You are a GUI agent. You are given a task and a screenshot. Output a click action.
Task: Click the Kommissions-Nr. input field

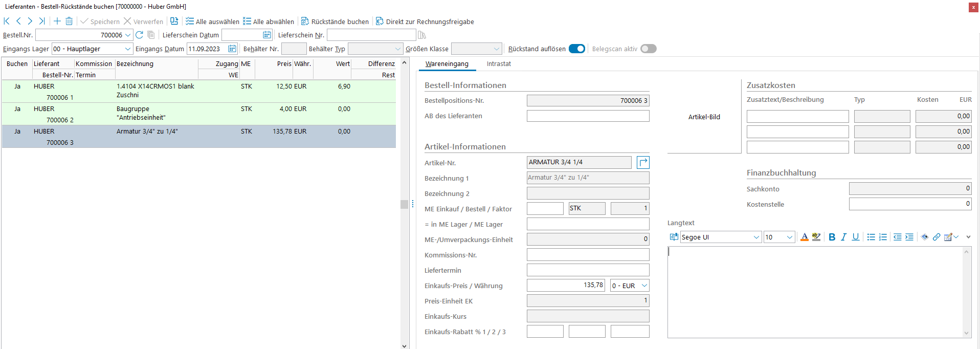tap(588, 255)
